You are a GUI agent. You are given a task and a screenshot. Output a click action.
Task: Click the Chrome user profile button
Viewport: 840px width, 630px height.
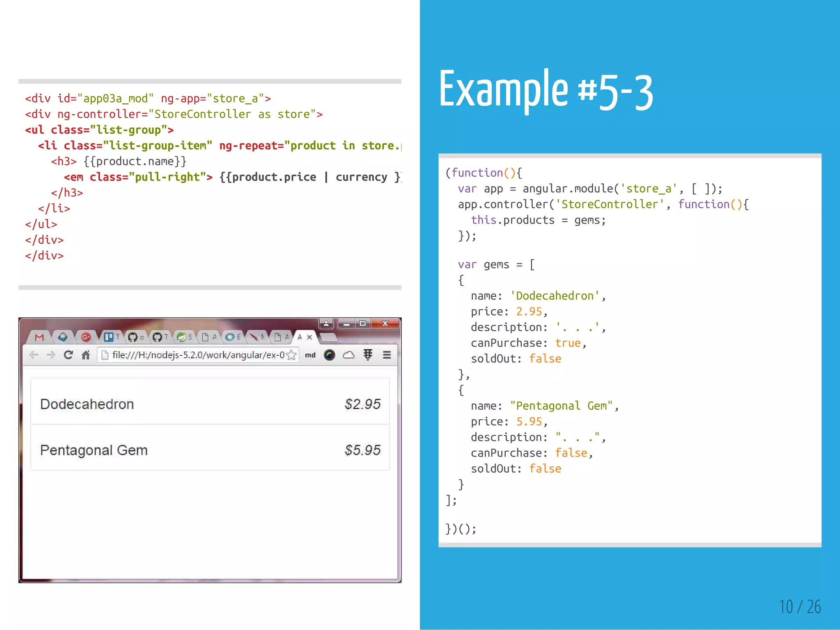point(326,323)
